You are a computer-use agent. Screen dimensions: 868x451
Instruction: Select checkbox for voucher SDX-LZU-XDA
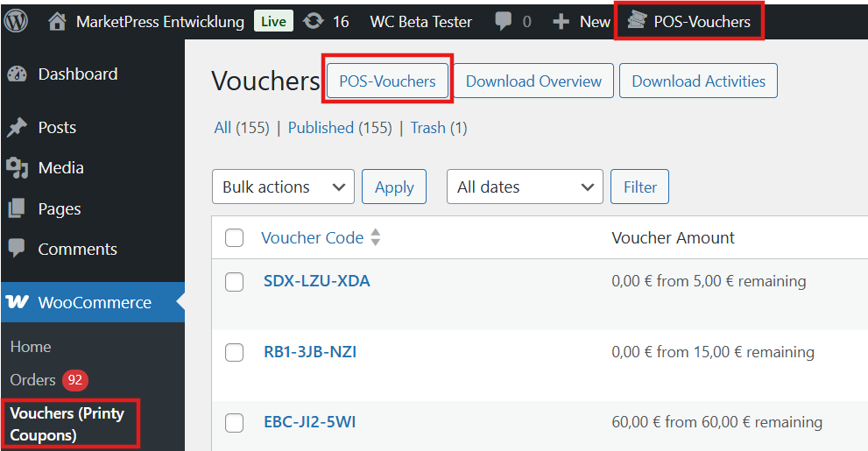coord(234,282)
